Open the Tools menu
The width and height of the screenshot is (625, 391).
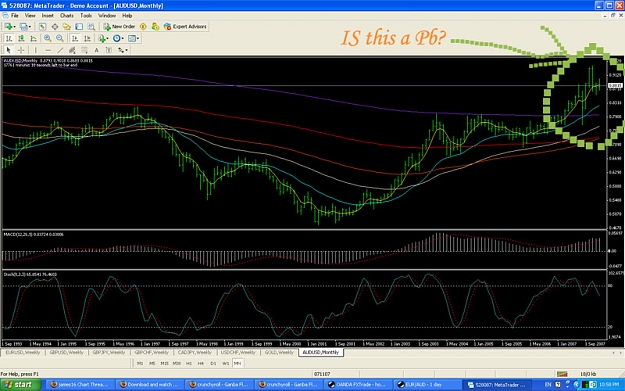coord(86,16)
